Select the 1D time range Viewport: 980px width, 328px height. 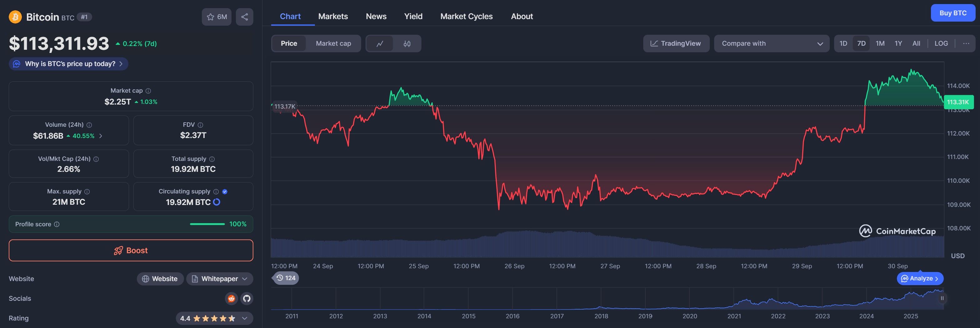click(843, 44)
